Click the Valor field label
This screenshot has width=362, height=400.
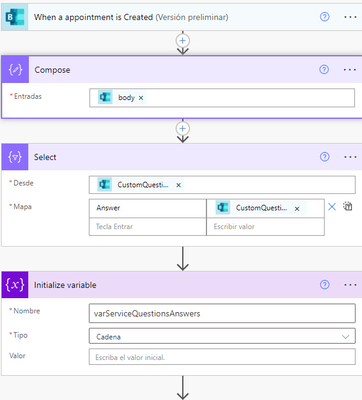coord(17,355)
